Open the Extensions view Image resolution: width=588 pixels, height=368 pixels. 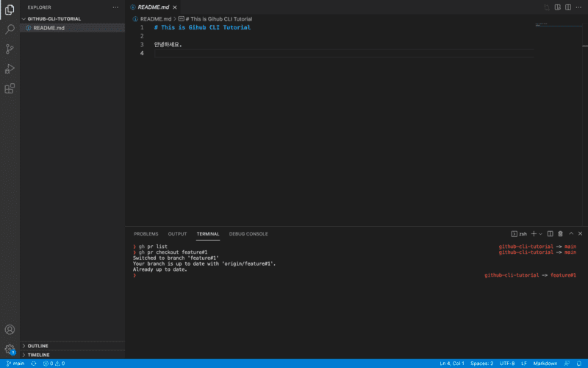click(10, 88)
